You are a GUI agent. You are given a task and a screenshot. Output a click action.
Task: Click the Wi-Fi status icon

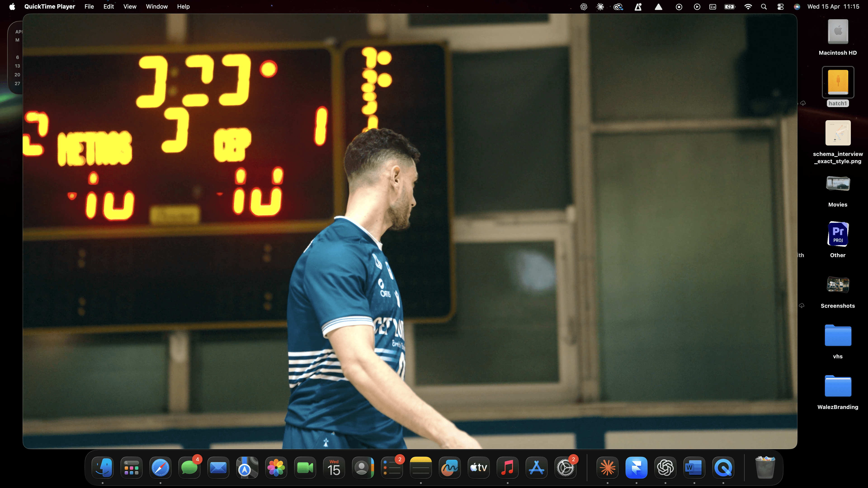(748, 6)
